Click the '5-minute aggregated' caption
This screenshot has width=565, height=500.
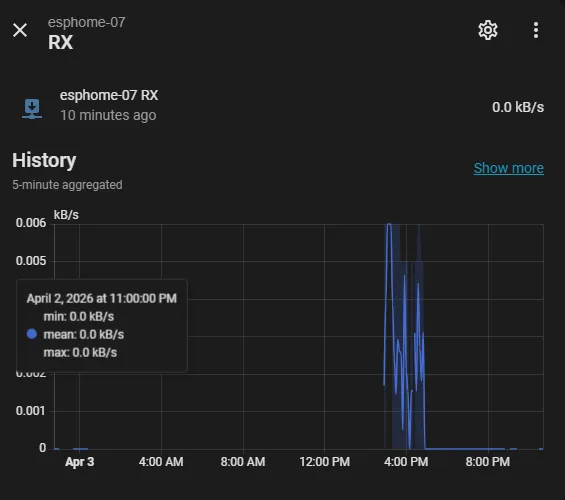click(67, 185)
